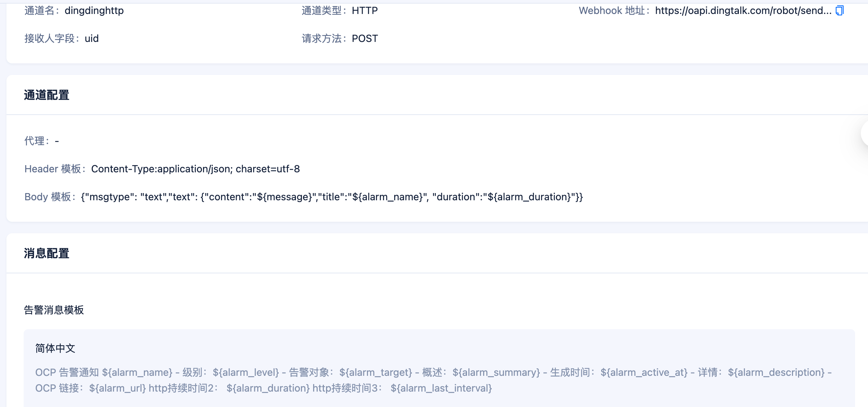Click ${alarm_last_interval} in the template
The image size is (868, 407).
(441, 388)
